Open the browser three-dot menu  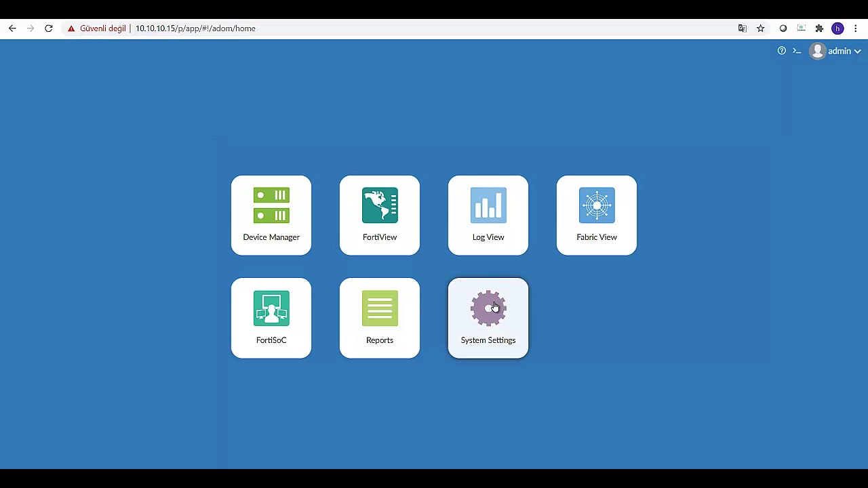point(856,28)
